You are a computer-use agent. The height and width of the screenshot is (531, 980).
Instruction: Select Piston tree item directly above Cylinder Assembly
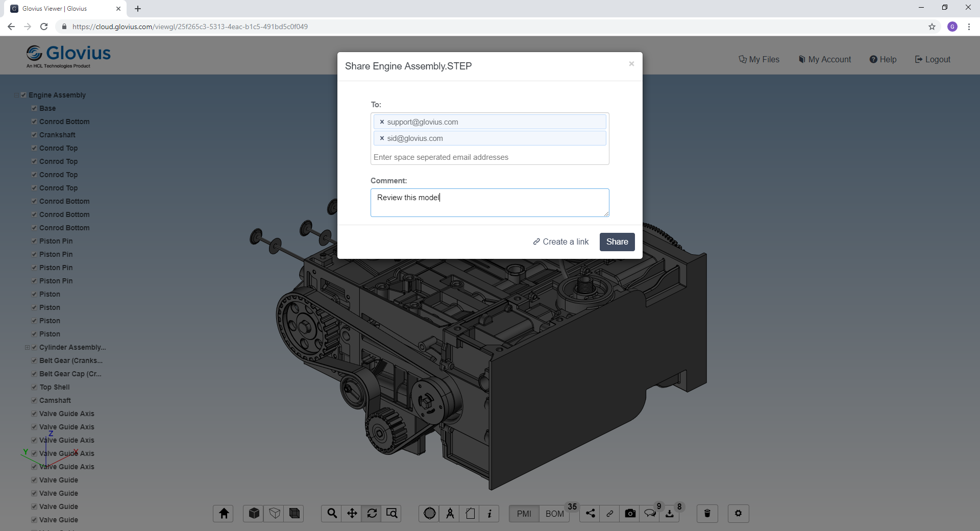coord(50,334)
